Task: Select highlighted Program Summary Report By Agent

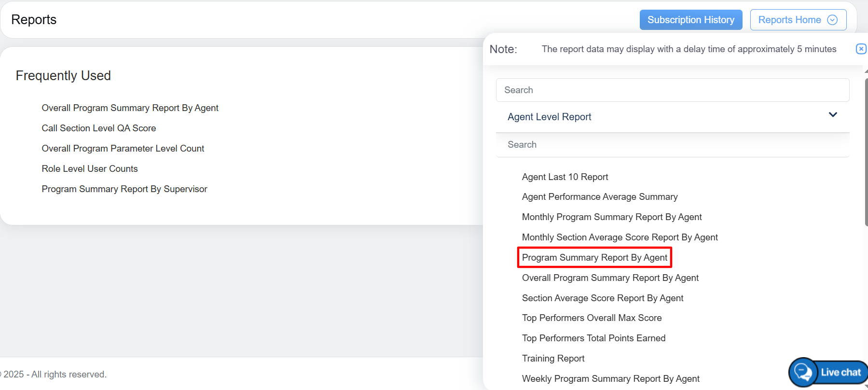Action: [x=594, y=258]
